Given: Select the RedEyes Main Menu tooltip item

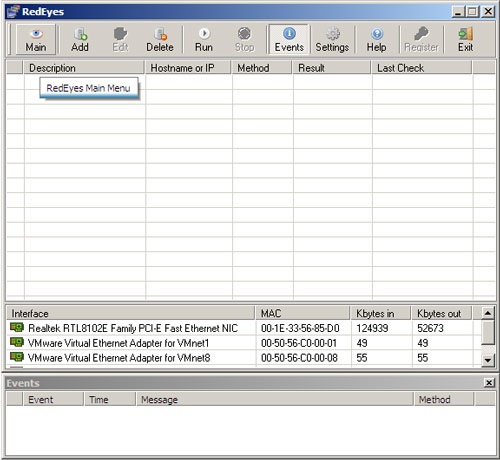Looking at the screenshot, I should coord(89,88).
